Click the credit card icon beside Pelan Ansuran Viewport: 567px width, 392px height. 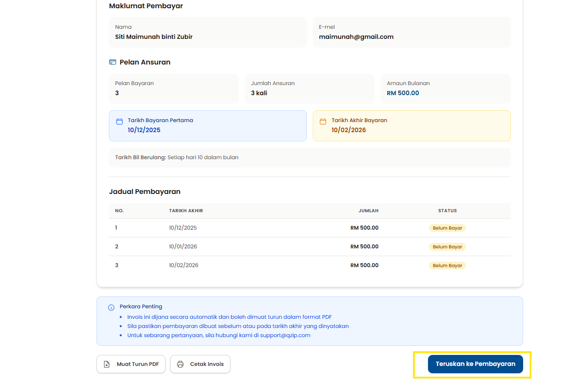(112, 62)
